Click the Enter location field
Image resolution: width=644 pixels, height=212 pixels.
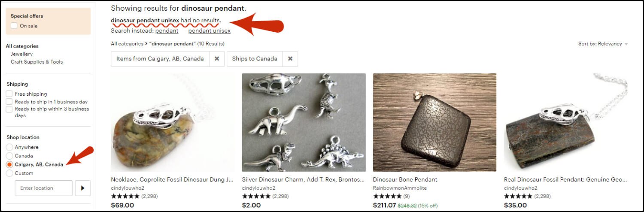click(x=44, y=188)
